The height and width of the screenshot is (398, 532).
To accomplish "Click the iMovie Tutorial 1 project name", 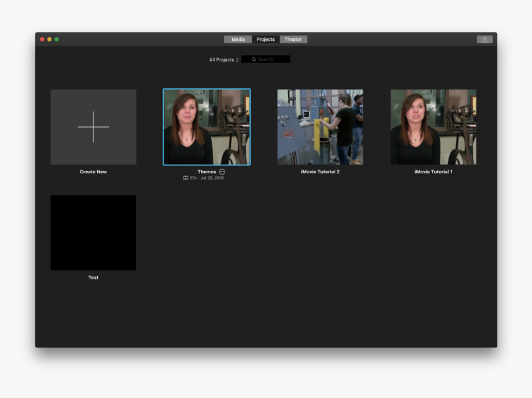I will pyautogui.click(x=433, y=171).
